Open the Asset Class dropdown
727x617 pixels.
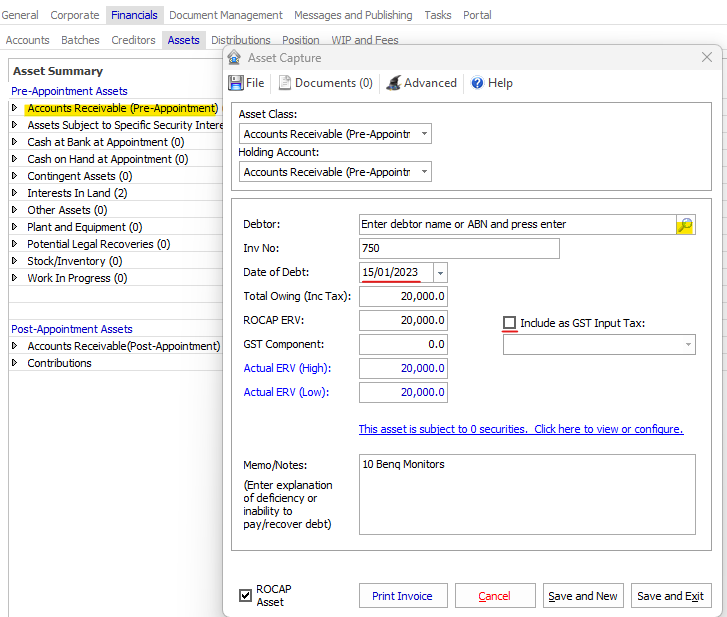click(x=425, y=134)
